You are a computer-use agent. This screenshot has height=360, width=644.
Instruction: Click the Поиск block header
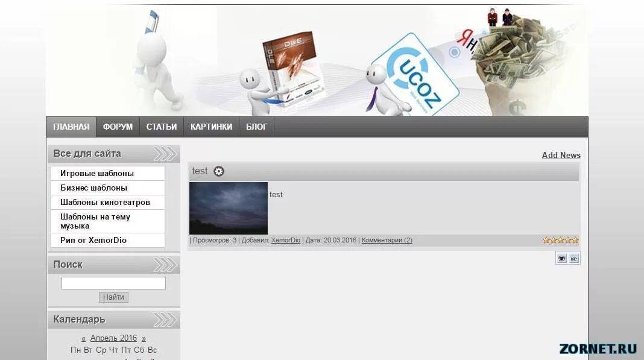(114, 265)
